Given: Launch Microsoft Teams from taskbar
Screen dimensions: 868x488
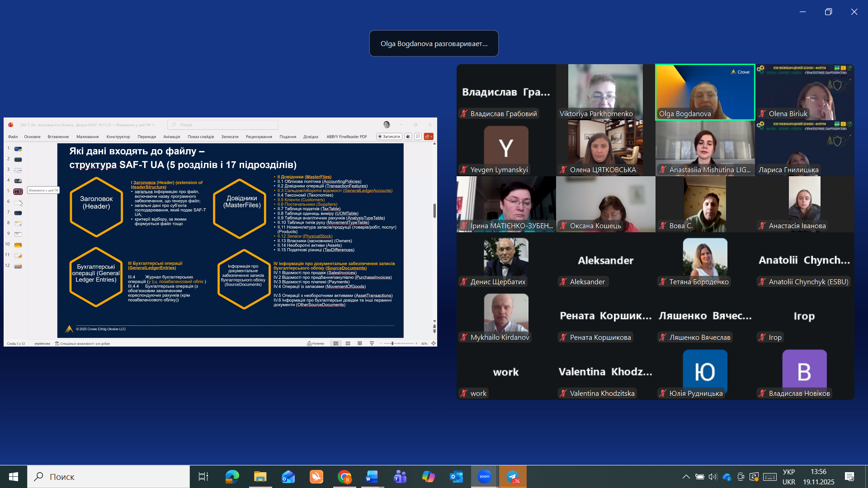Looking at the screenshot, I should (x=400, y=477).
